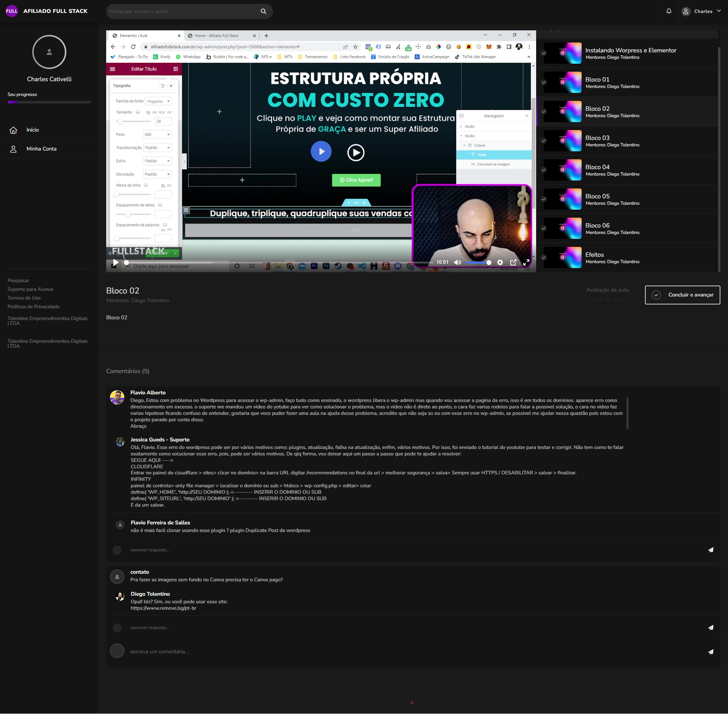Open Minha Conta menu item

tap(41, 149)
